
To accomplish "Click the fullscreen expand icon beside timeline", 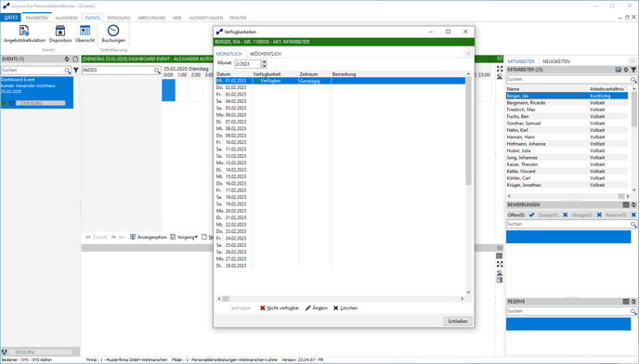I will [x=500, y=69].
